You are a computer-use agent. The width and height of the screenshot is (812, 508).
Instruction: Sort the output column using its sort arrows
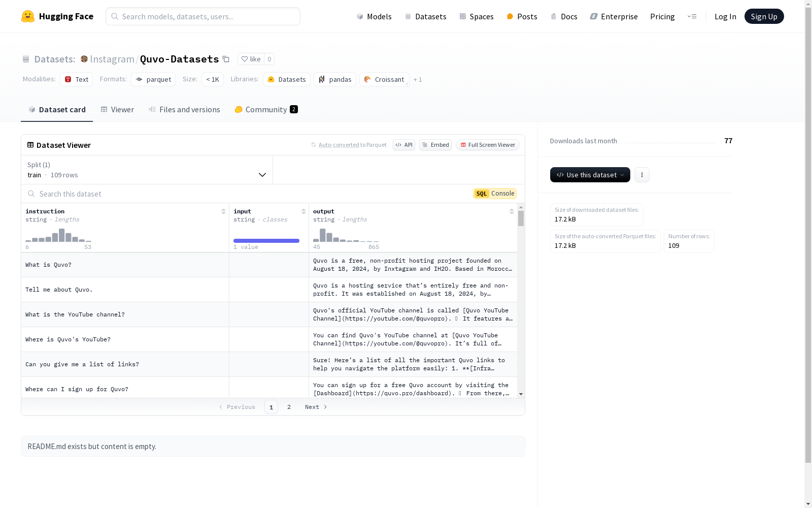tap(512, 211)
